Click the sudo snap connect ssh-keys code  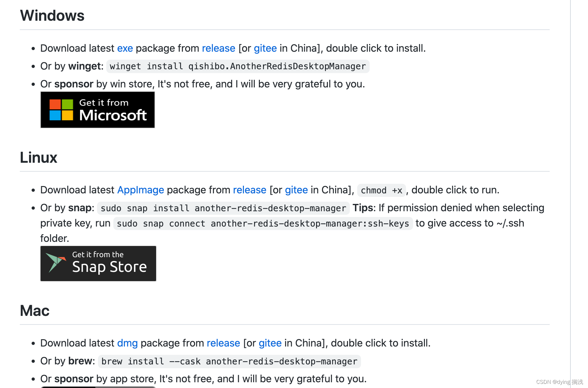click(x=263, y=224)
